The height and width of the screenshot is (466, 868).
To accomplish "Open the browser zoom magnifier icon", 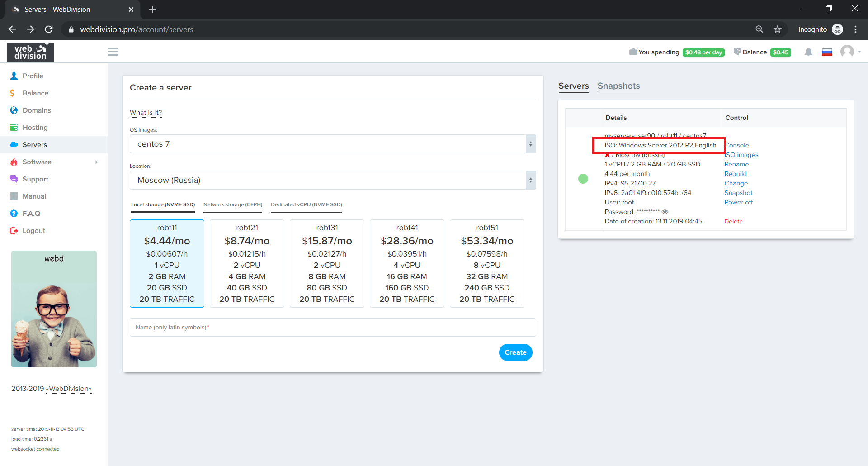I will (x=759, y=29).
